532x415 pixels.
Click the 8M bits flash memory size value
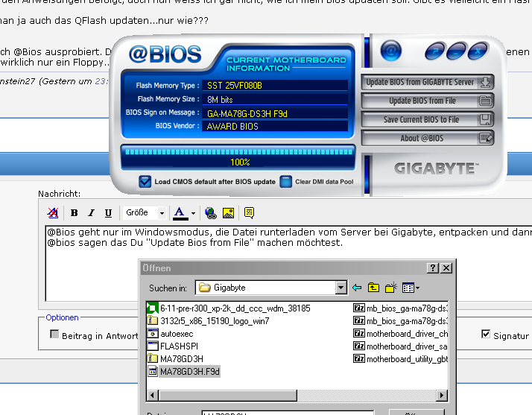point(275,99)
